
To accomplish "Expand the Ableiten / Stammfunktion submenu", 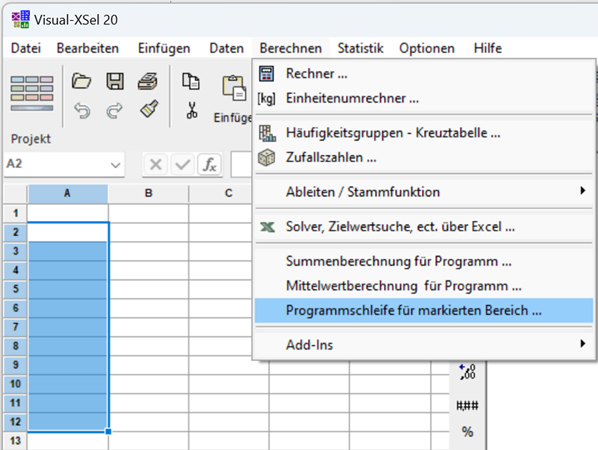I will point(424,191).
